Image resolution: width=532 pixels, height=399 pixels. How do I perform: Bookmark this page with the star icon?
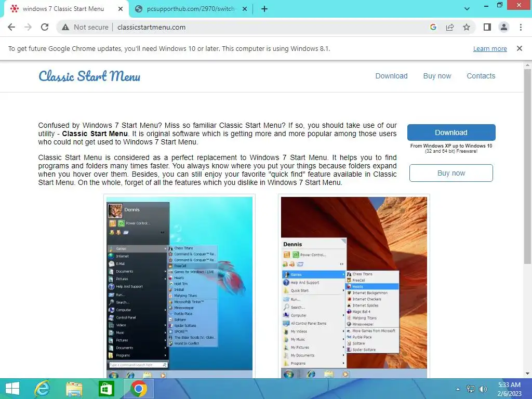467,27
